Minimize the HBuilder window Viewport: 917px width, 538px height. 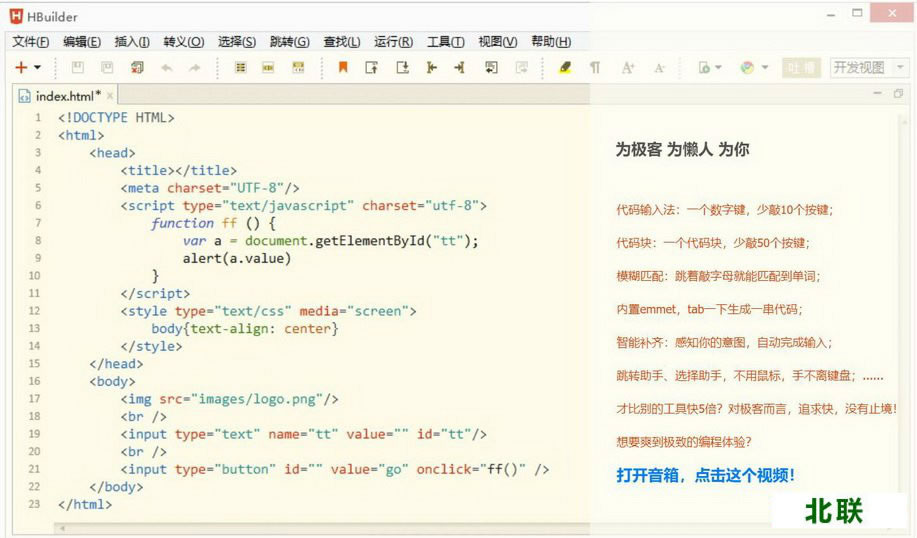tap(830, 15)
